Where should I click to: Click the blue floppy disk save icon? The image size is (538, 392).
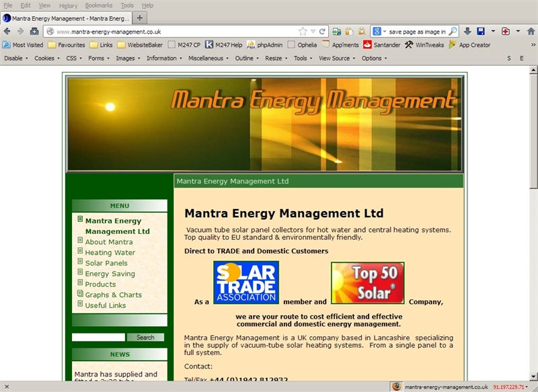point(481,32)
